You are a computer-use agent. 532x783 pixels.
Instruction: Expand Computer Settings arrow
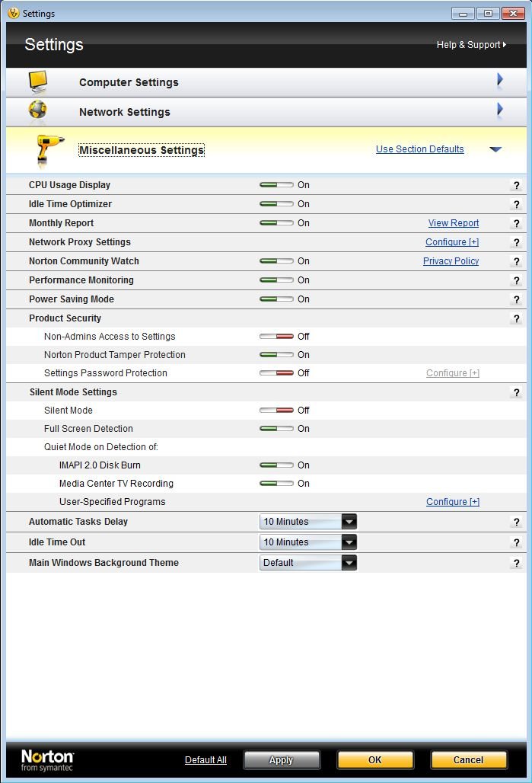(x=499, y=81)
